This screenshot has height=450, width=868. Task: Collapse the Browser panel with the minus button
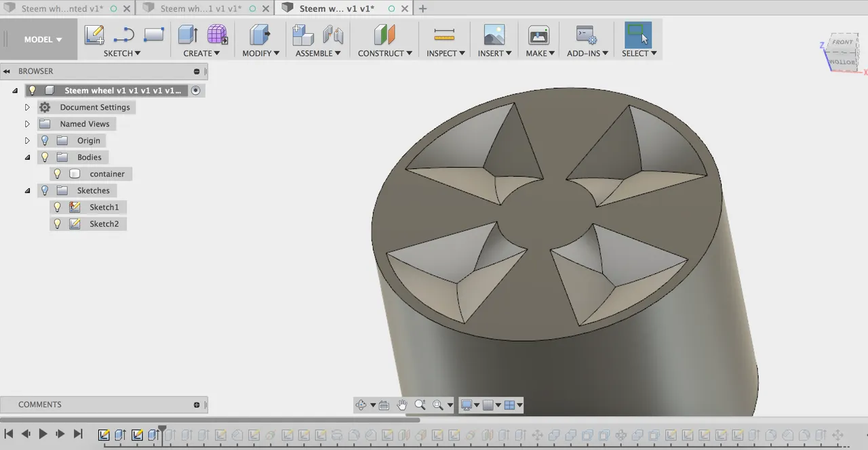point(197,71)
